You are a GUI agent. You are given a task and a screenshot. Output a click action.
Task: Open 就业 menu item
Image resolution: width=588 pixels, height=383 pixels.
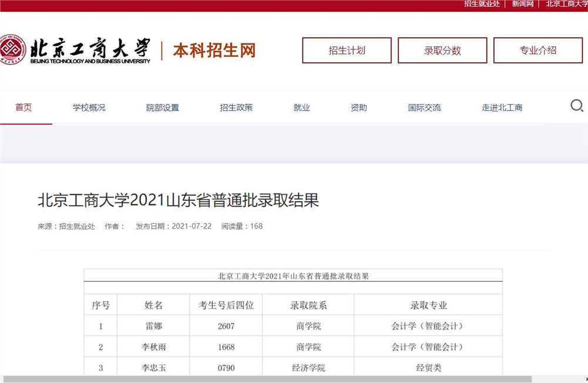[x=302, y=107]
